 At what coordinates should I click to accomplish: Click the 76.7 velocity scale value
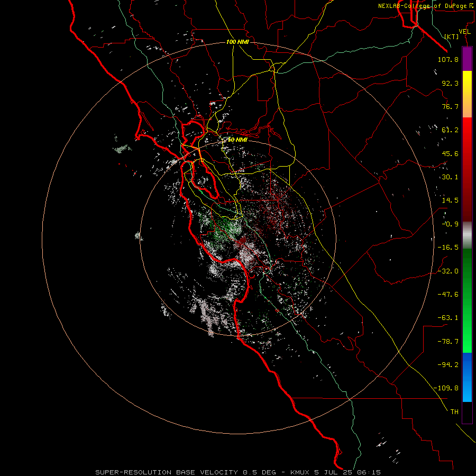(450, 106)
